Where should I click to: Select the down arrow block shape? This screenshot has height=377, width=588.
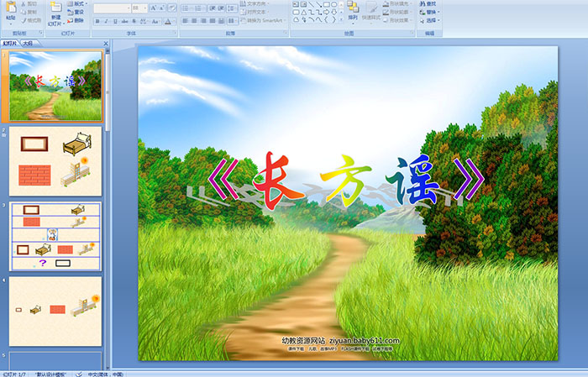pyautogui.click(x=333, y=13)
